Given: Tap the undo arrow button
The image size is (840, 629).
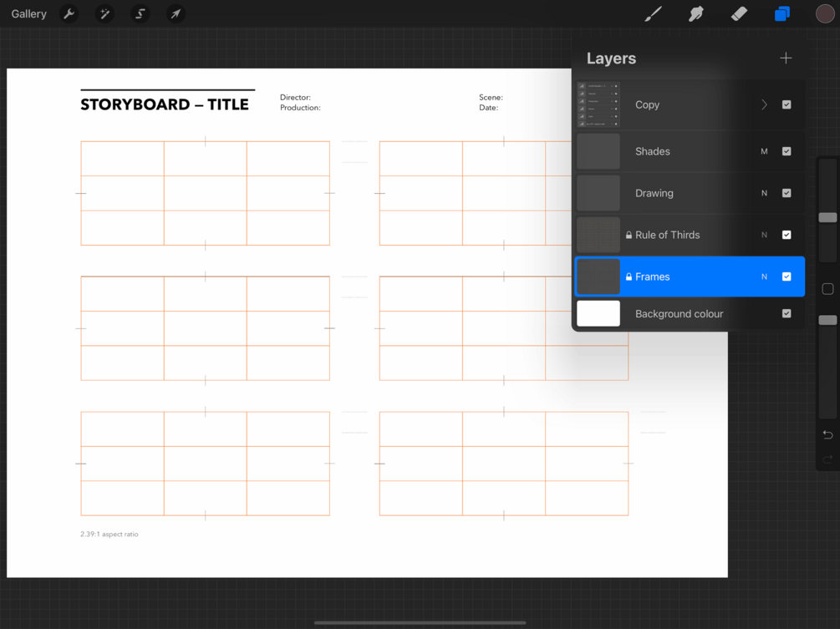Looking at the screenshot, I should click(x=827, y=434).
